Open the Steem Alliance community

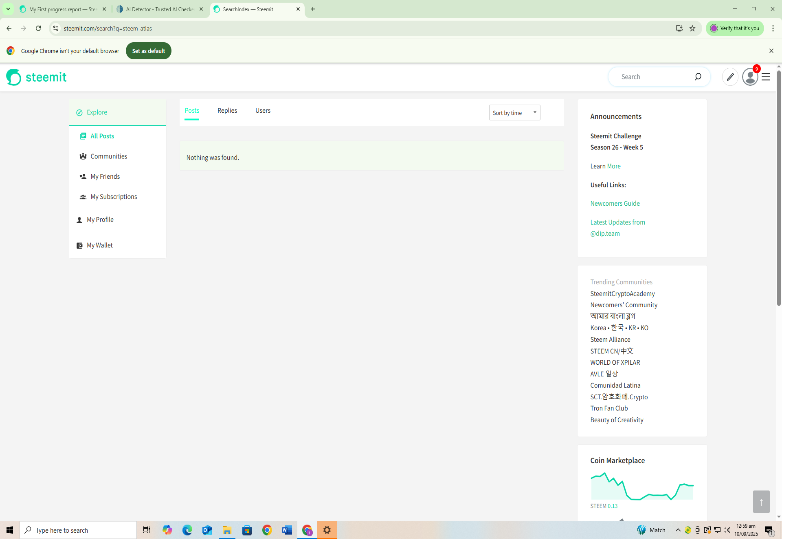pyautogui.click(x=610, y=339)
